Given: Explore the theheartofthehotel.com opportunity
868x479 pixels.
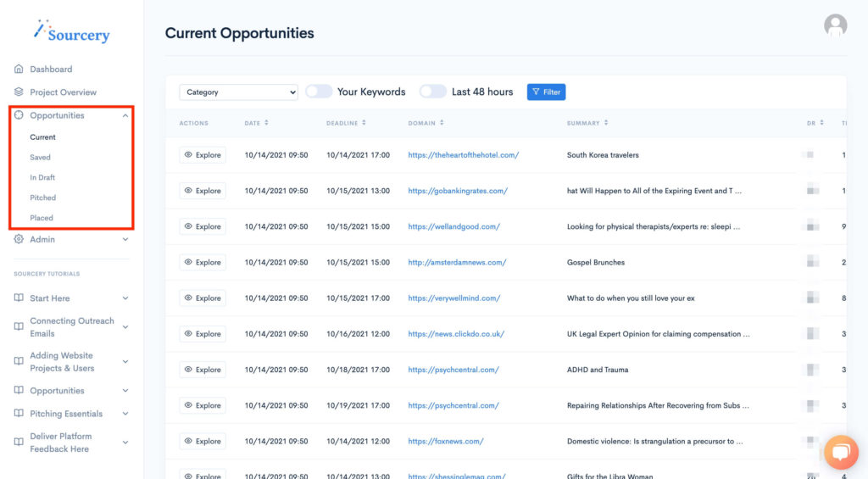Looking at the screenshot, I should (x=203, y=155).
